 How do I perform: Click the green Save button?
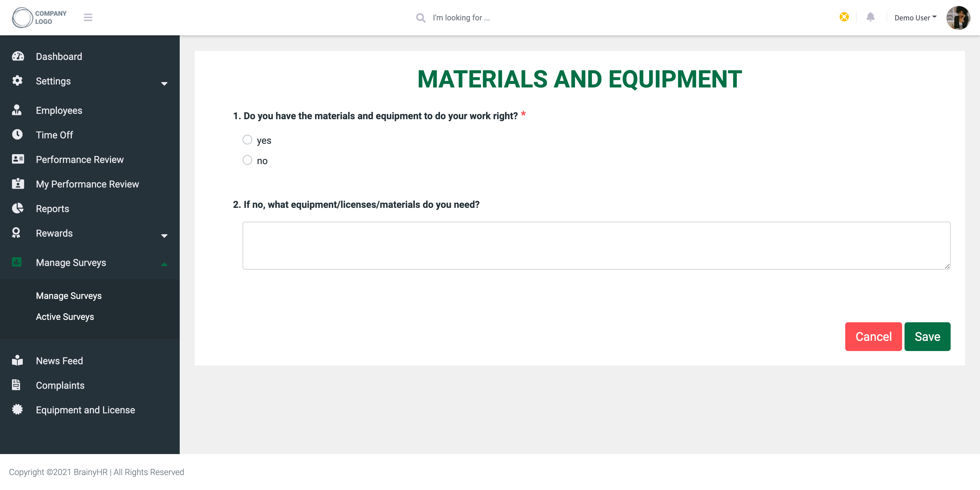927,336
